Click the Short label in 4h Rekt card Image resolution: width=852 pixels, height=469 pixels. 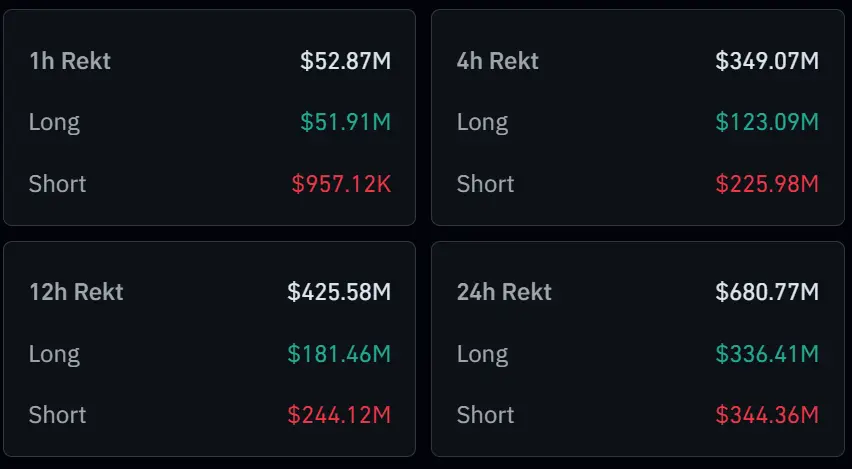click(x=485, y=184)
